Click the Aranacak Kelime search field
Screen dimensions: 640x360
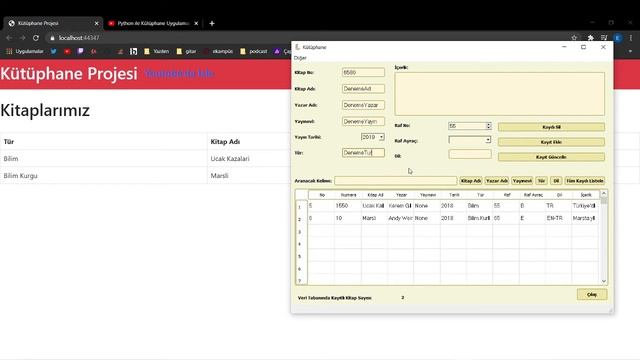click(x=395, y=180)
